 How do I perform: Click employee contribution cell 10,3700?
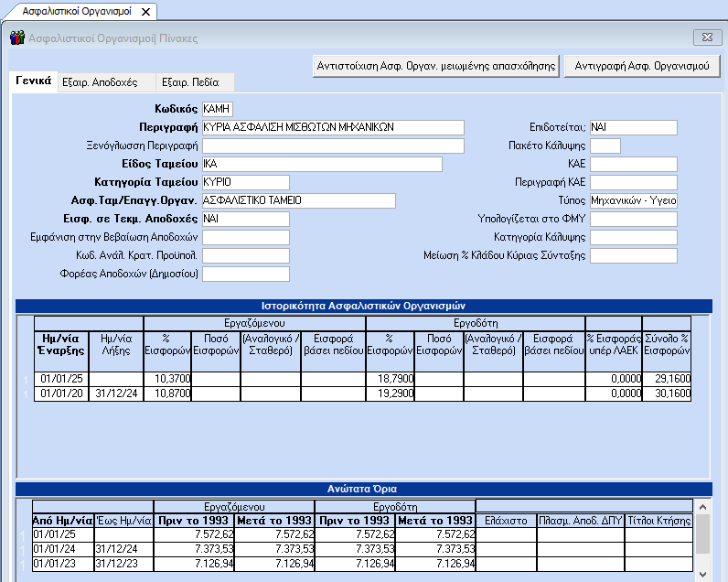tap(167, 379)
